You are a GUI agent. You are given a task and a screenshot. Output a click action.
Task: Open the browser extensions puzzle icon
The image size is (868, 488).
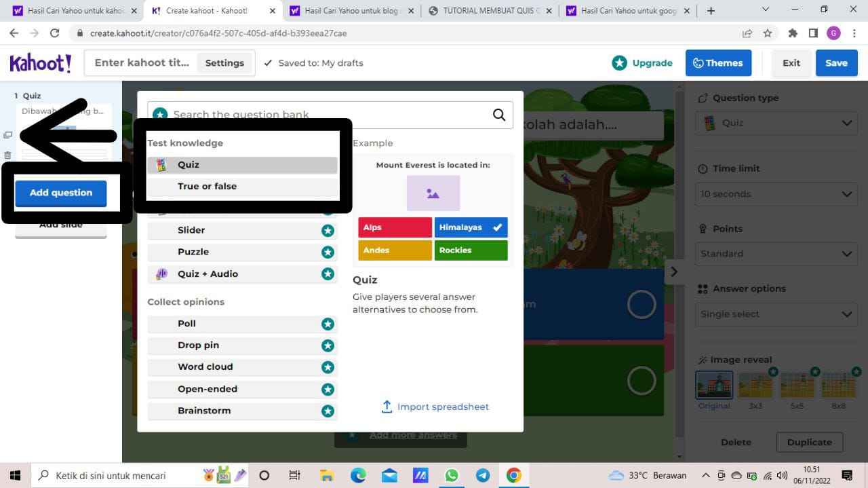click(x=793, y=33)
